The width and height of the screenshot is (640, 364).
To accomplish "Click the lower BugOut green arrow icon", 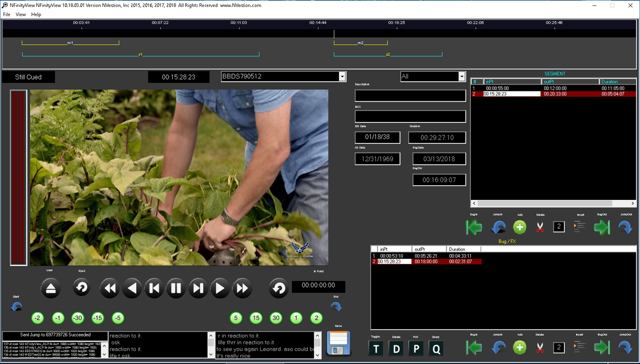I will [602, 348].
